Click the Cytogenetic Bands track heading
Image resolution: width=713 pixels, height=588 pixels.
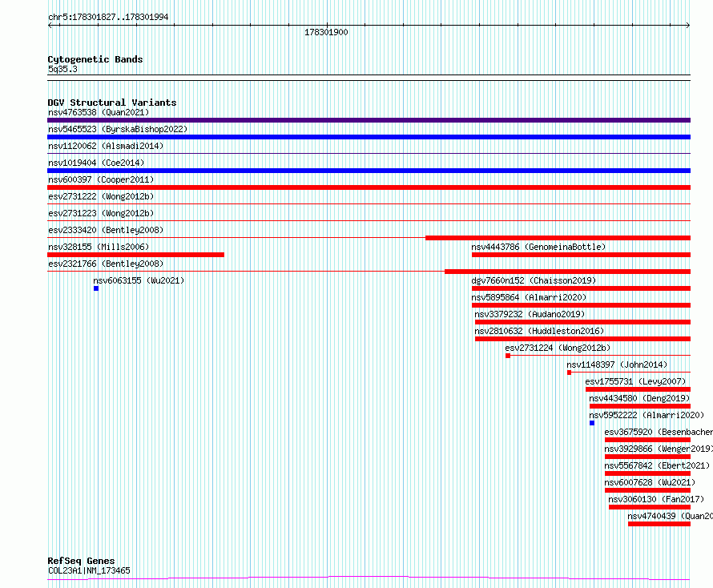[x=95, y=59]
